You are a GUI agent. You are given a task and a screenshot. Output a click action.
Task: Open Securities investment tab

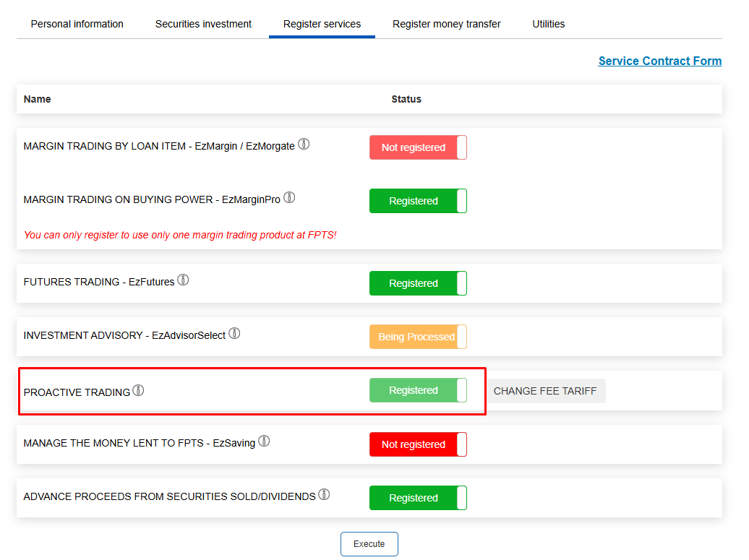[203, 24]
